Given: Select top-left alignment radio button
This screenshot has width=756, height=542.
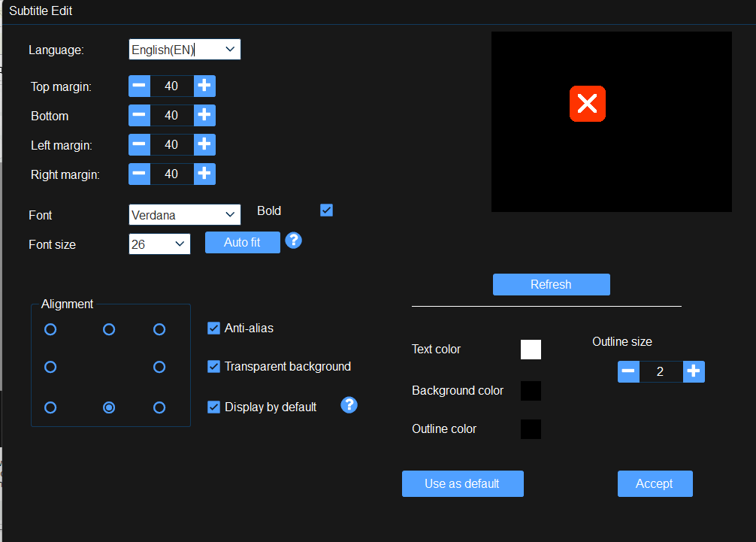Looking at the screenshot, I should [50, 329].
